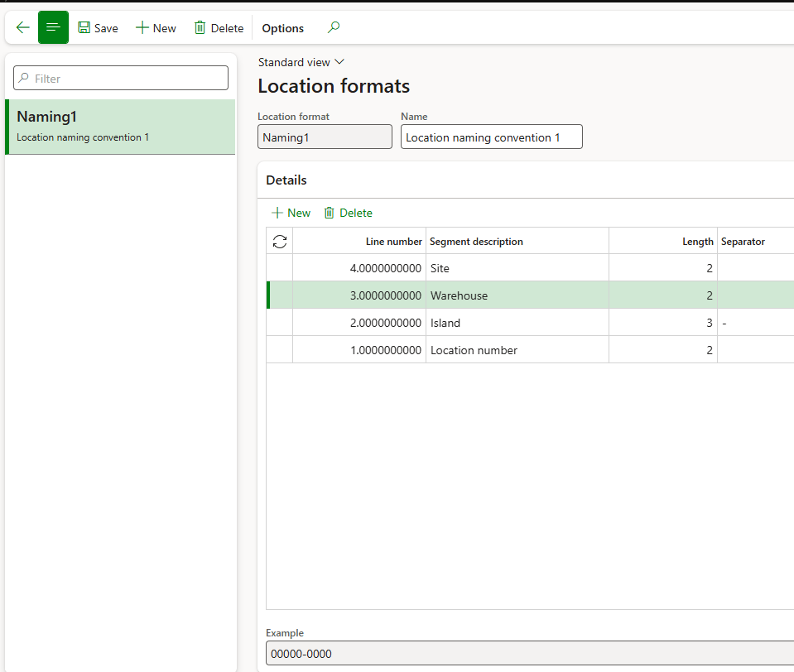
Task: Edit the Name field text
Action: [491, 137]
